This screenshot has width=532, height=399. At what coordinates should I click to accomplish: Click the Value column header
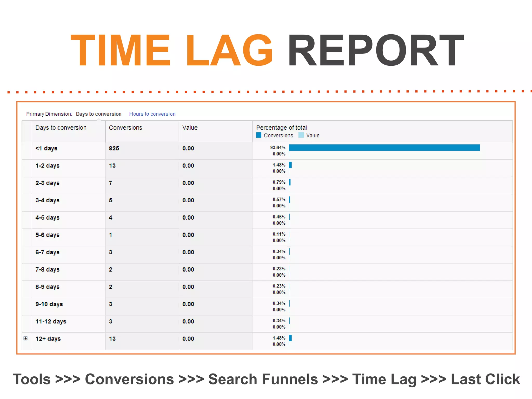(190, 128)
